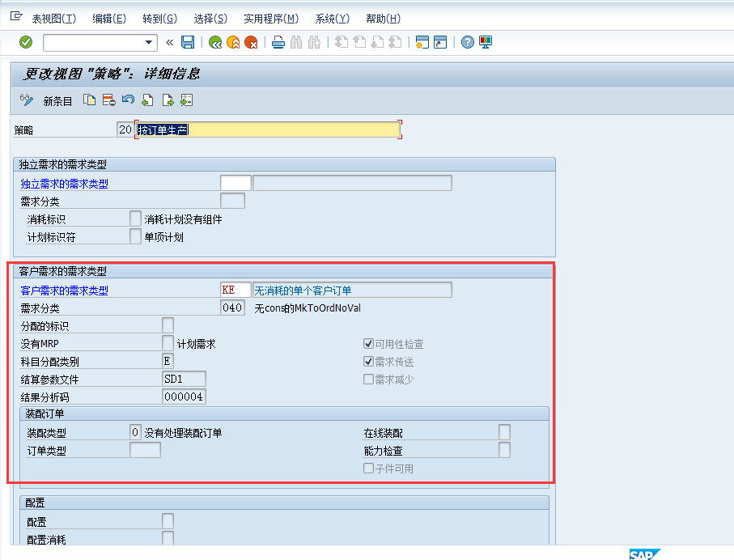Uncheck the 需求传送 checkbox
The width and height of the screenshot is (734, 560).
pyautogui.click(x=369, y=361)
